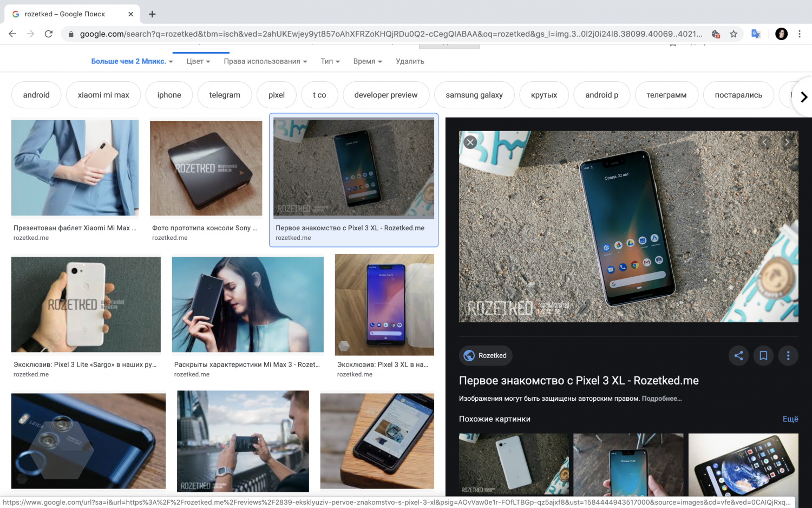The height and width of the screenshot is (508, 812).
Task: Open the white Pixel similar image
Action: [514, 464]
